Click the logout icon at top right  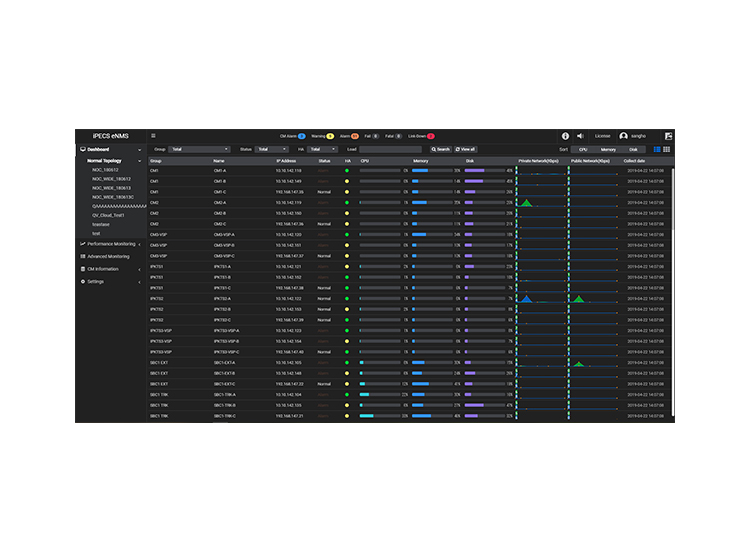669,136
